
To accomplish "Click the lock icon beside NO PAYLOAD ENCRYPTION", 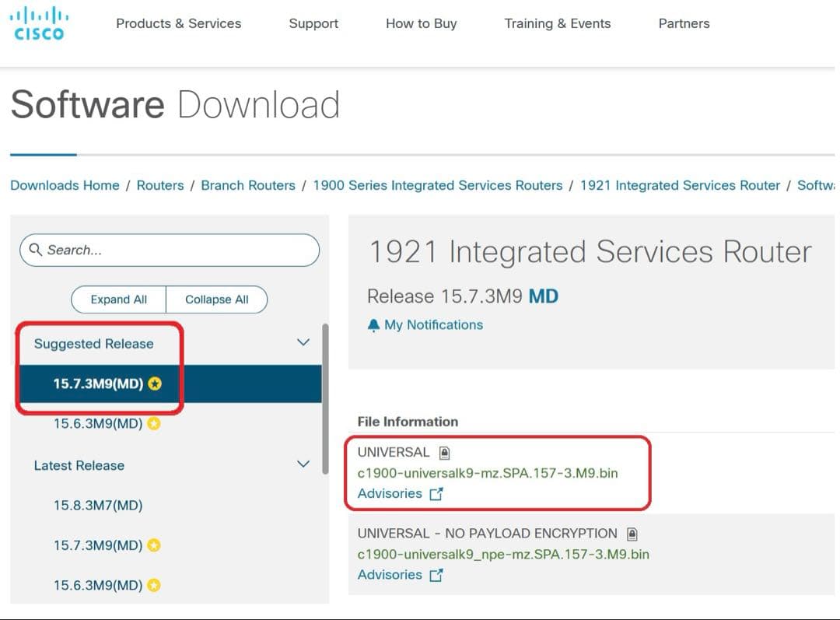I will (x=632, y=534).
